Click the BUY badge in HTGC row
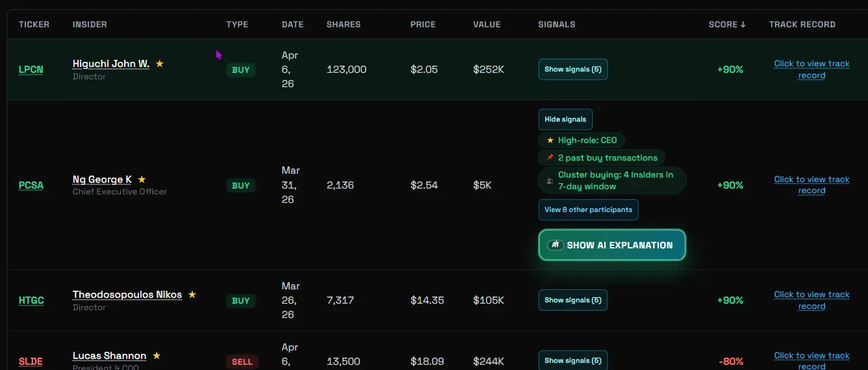The image size is (868, 370). coord(241,301)
